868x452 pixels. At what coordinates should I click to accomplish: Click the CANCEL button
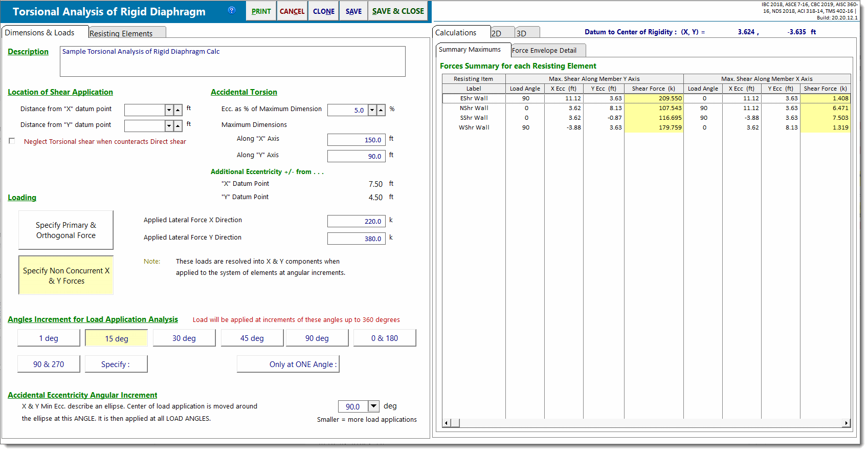point(292,11)
